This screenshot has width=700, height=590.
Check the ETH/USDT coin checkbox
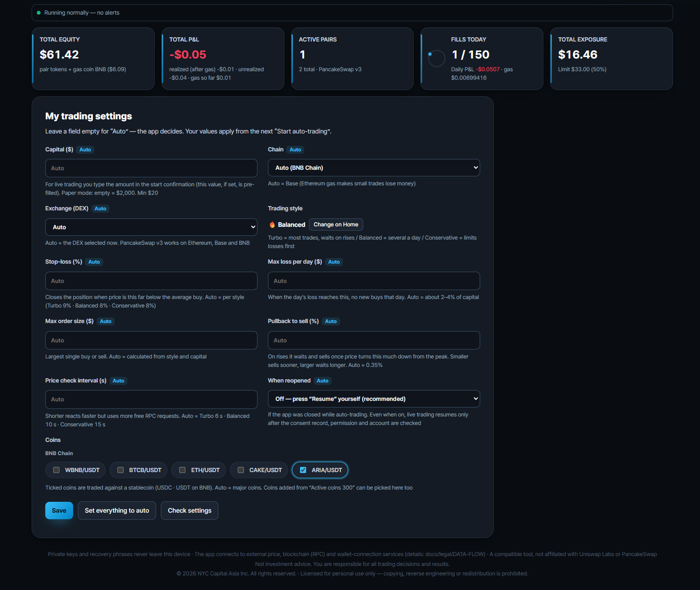tap(183, 470)
